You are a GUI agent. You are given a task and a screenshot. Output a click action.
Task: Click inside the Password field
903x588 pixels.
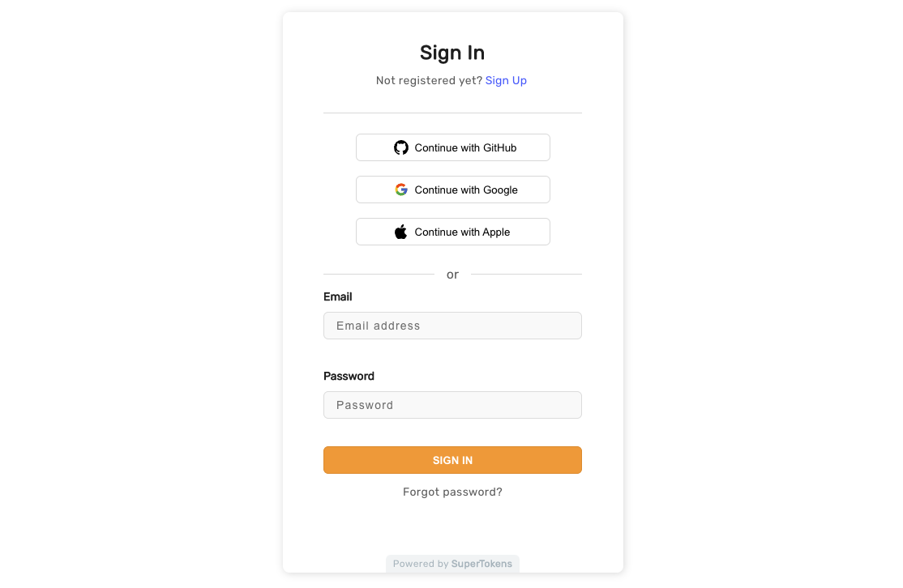click(x=452, y=405)
